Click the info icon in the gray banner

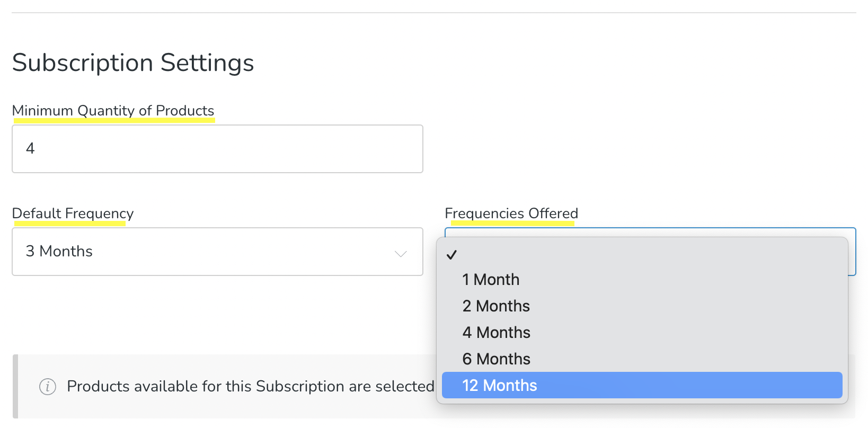[48, 387]
